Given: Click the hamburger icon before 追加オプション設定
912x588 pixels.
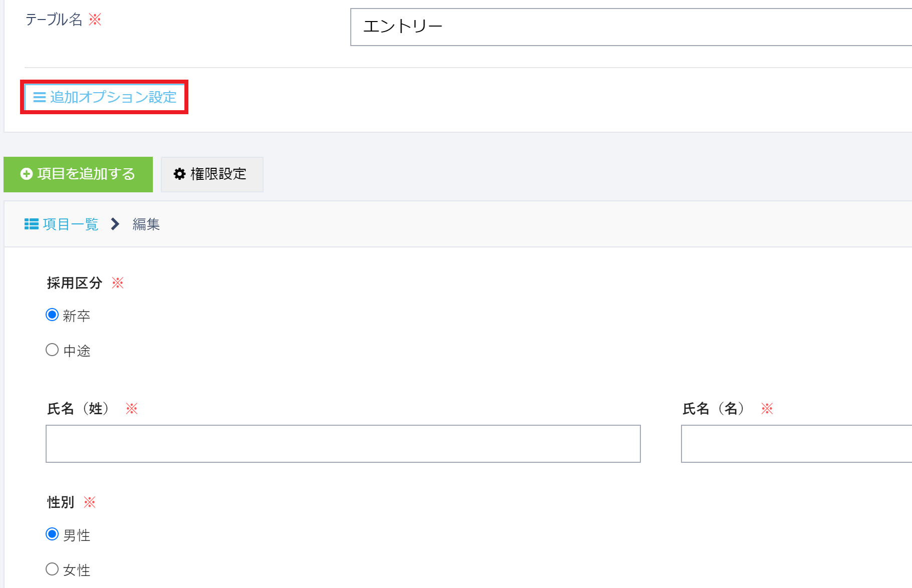Looking at the screenshot, I should (39, 98).
